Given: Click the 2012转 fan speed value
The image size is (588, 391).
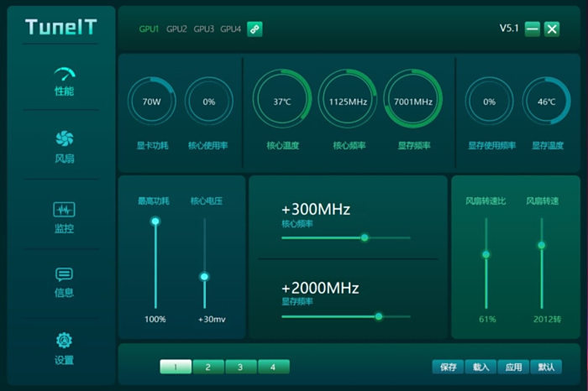Looking at the screenshot, I should pyautogui.click(x=547, y=319).
